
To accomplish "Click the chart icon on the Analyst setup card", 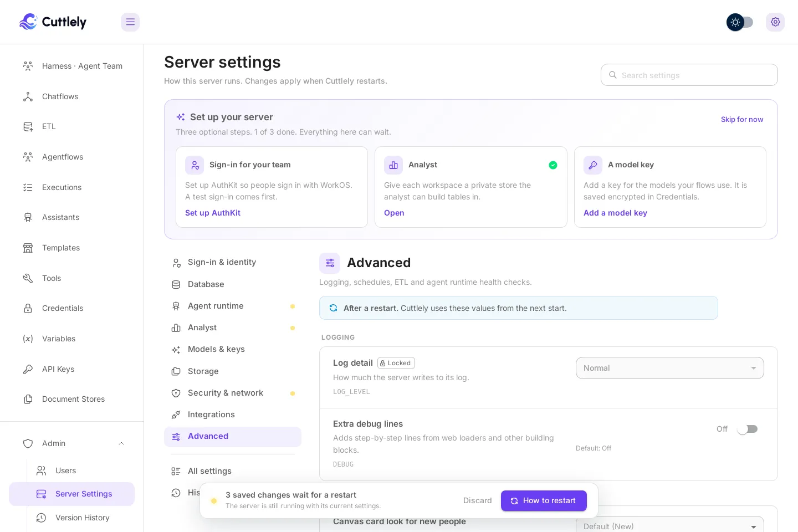I will pos(393,165).
